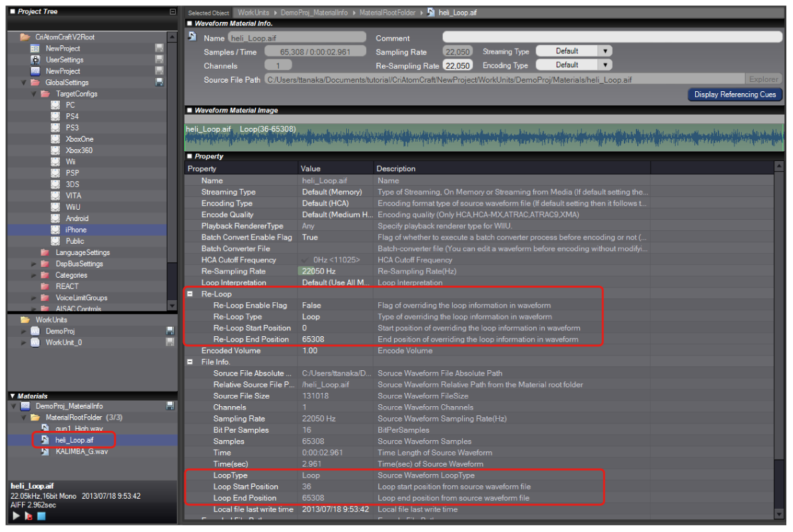Screen dimensions: 793x532
Task: Click the Display Referencing Cues button
Action: pyautogui.click(x=735, y=95)
